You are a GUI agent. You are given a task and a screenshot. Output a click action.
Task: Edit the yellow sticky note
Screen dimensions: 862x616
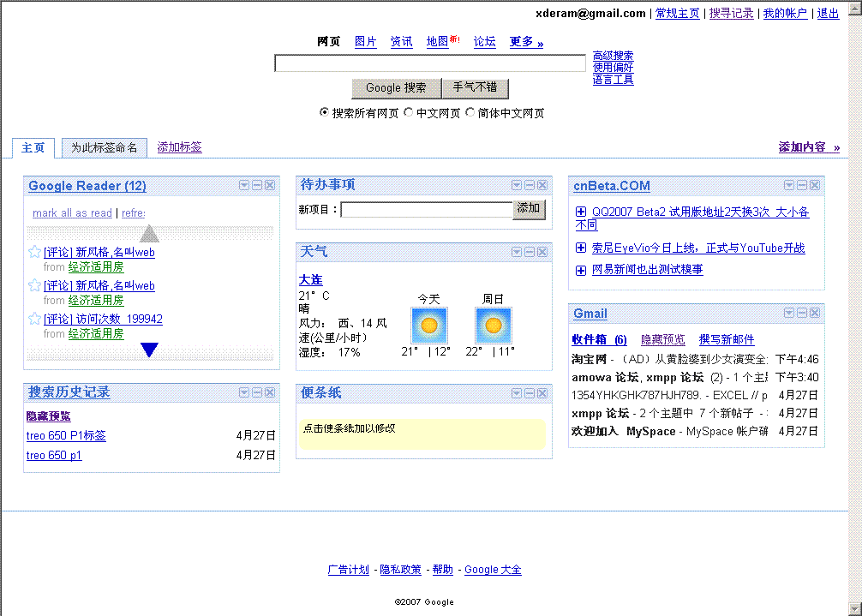click(x=422, y=434)
